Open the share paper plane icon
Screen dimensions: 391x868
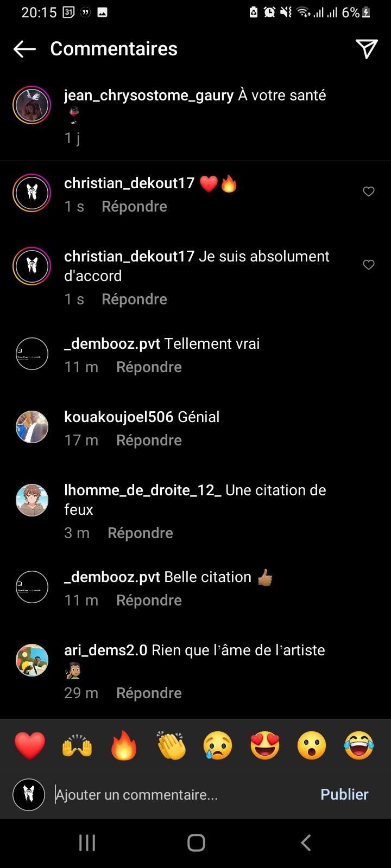367,49
